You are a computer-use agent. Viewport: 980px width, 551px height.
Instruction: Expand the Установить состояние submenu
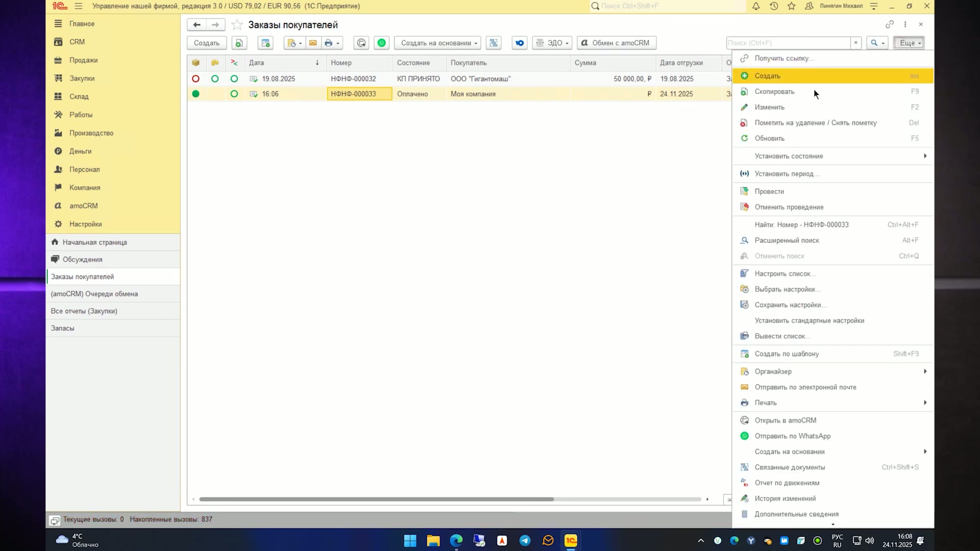833,156
